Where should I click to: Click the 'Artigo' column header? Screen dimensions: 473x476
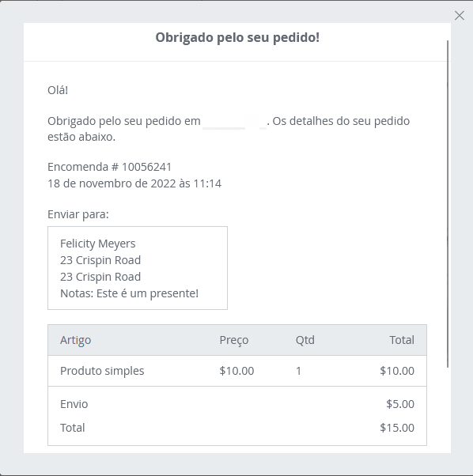[76, 340]
